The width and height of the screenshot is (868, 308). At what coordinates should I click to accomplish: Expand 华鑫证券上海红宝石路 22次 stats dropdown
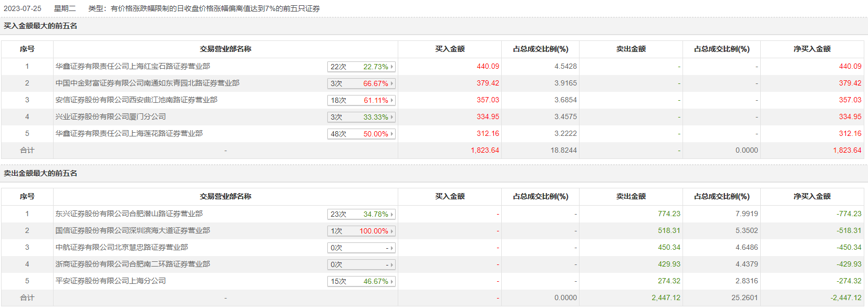(361, 67)
